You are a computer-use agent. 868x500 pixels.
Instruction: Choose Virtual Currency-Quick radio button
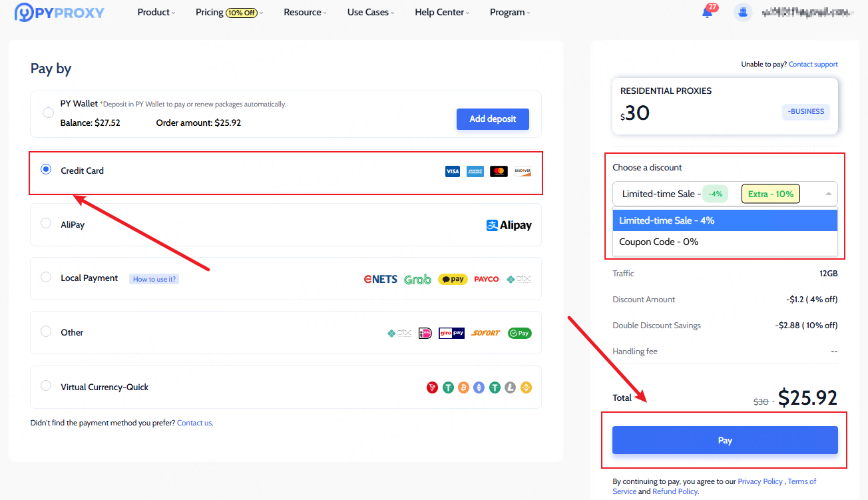point(46,386)
